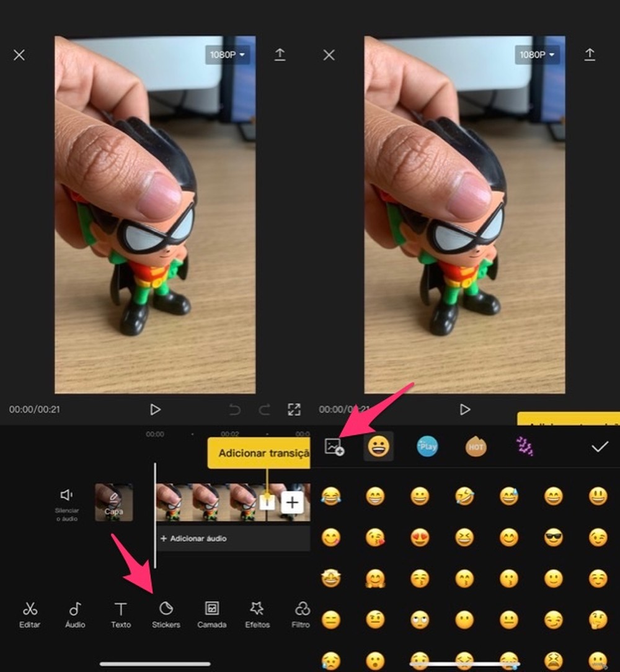Switch to the HOT sticker category tab
The image size is (620, 672).
point(476,446)
